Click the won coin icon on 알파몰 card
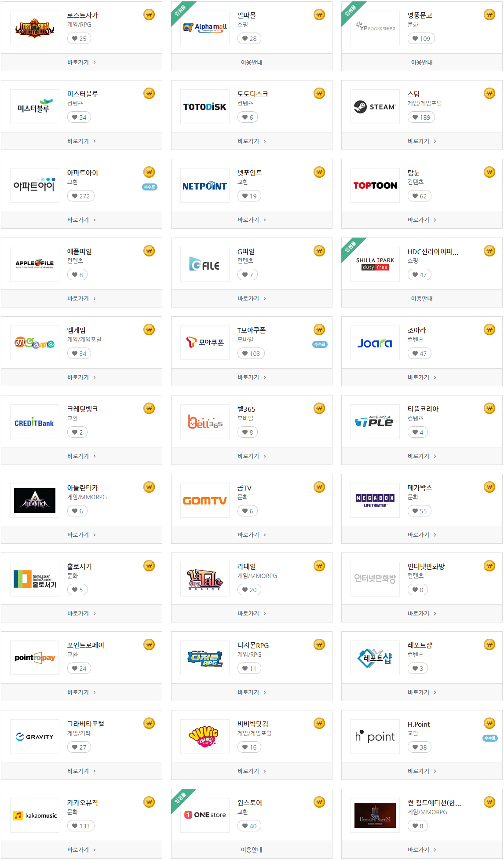This screenshot has width=504, height=860. (319, 15)
